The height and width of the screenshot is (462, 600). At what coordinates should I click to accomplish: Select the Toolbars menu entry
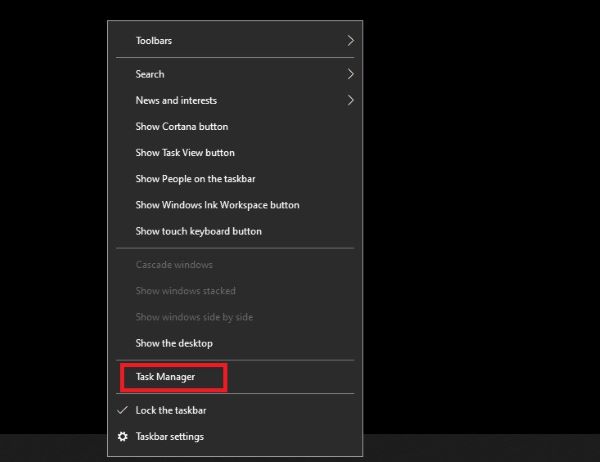click(x=235, y=41)
